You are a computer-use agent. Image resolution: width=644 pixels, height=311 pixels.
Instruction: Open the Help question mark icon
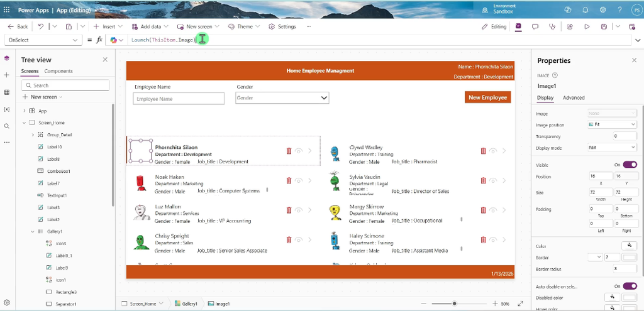(x=619, y=10)
